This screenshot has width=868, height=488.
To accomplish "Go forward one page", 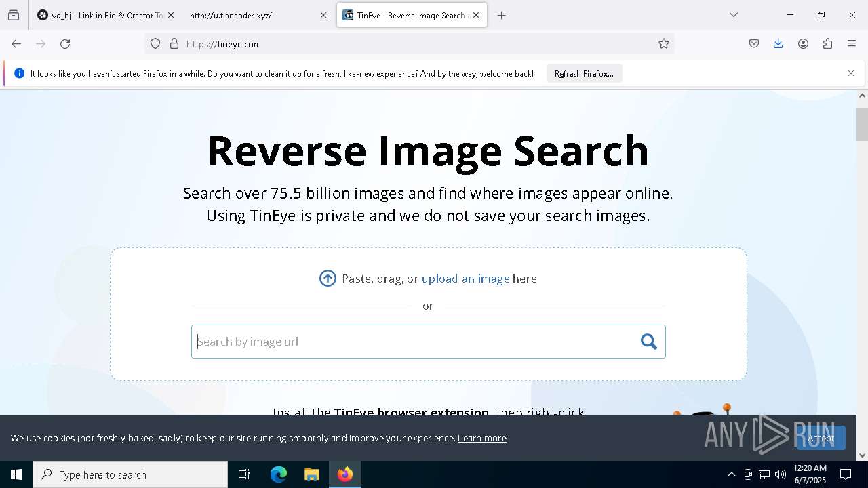I will (x=41, y=44).
